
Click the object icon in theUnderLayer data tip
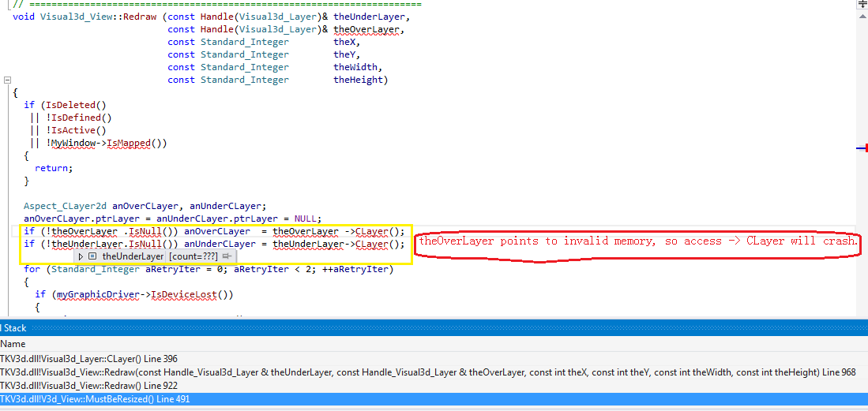click(92, 256)
